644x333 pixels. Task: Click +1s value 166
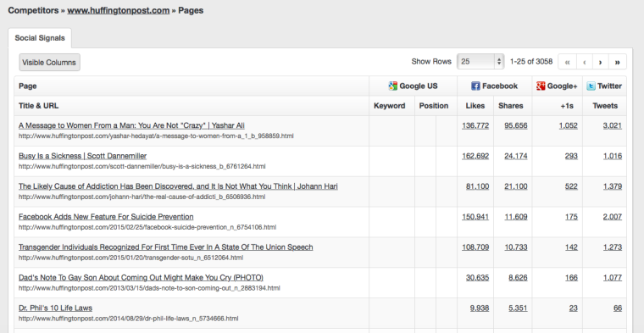coord(571,277)
